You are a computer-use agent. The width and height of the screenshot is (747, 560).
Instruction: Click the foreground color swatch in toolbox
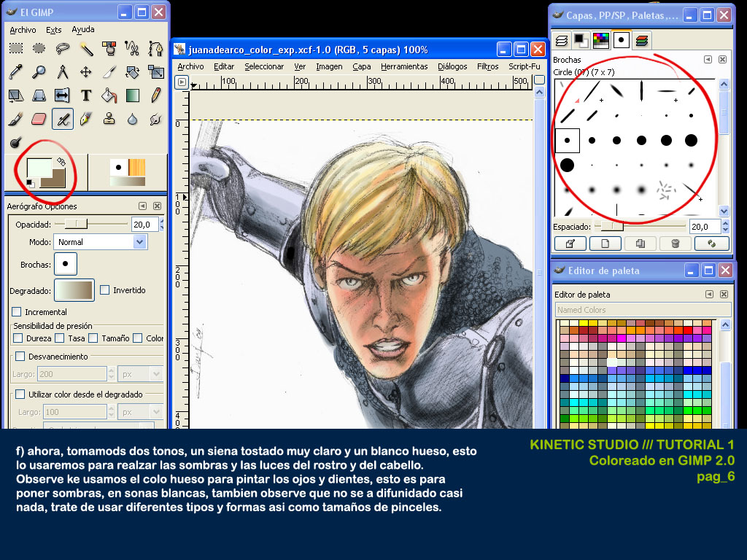click(x=39, y=167)
